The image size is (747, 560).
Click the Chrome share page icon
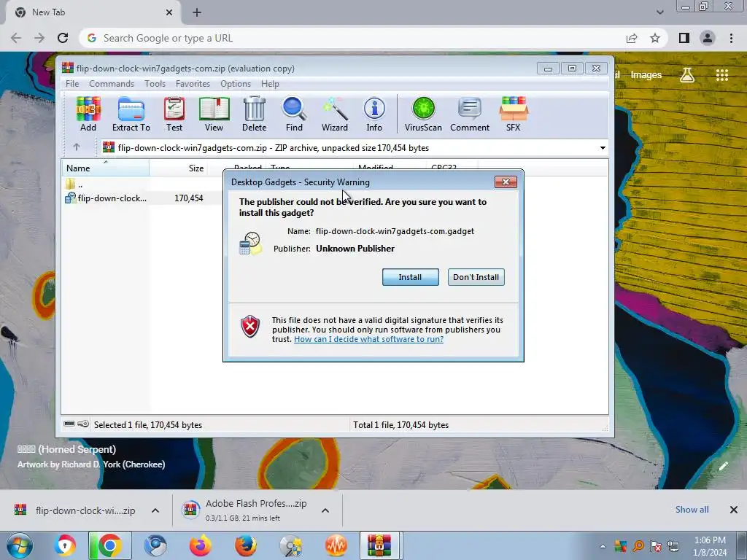tap(632, 38)
